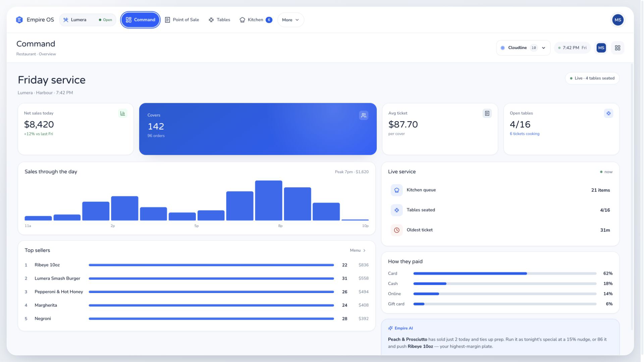
Task: Open the grid apps icon near the clock
Action: [x=618, y=48]
